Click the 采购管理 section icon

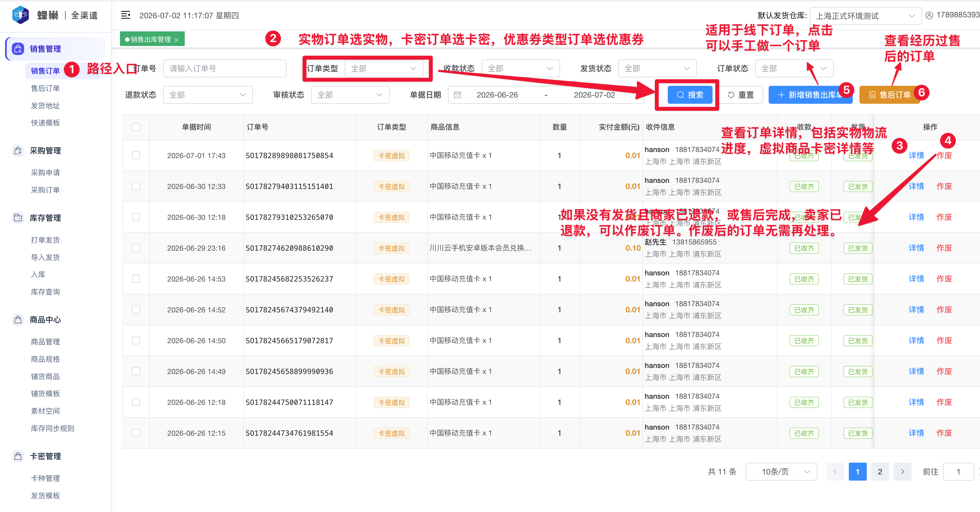click(18, 150)
